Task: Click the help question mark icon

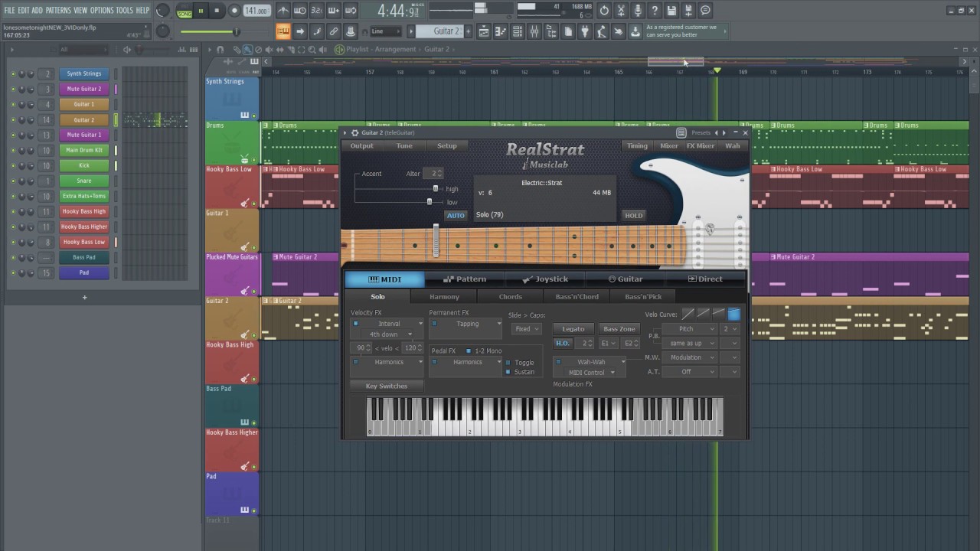Action: coord(655,11)
